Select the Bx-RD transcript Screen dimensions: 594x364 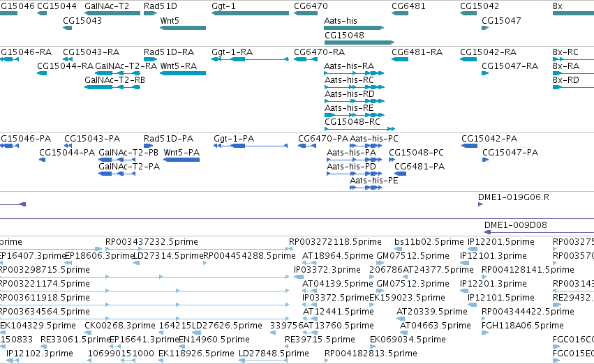coord(573,87)
